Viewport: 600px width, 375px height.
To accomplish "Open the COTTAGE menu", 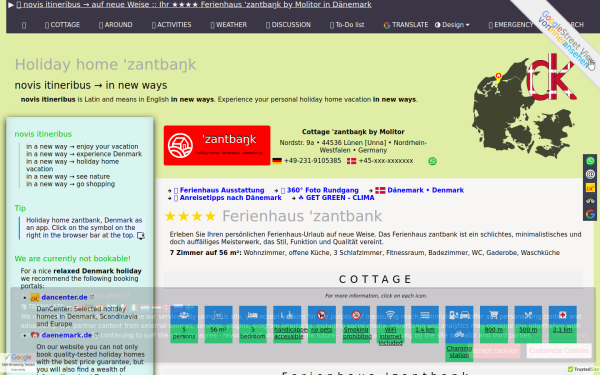I will tap(62, 25).
